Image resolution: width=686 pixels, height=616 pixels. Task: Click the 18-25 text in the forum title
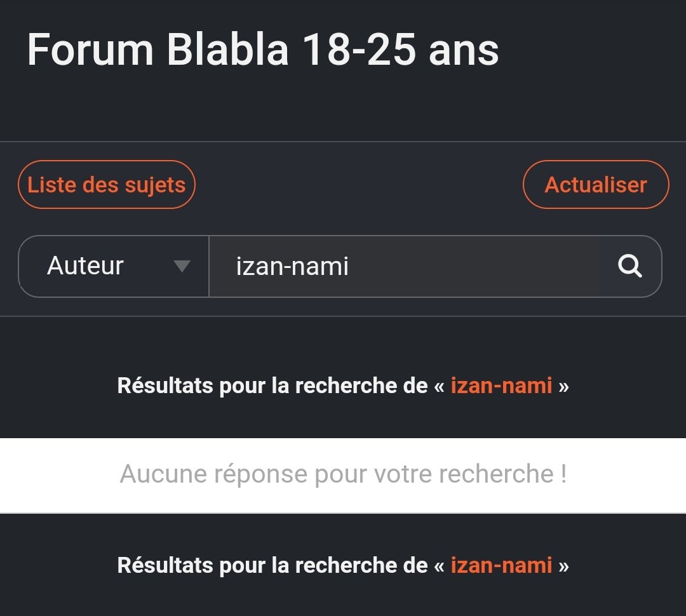point(359,50)
